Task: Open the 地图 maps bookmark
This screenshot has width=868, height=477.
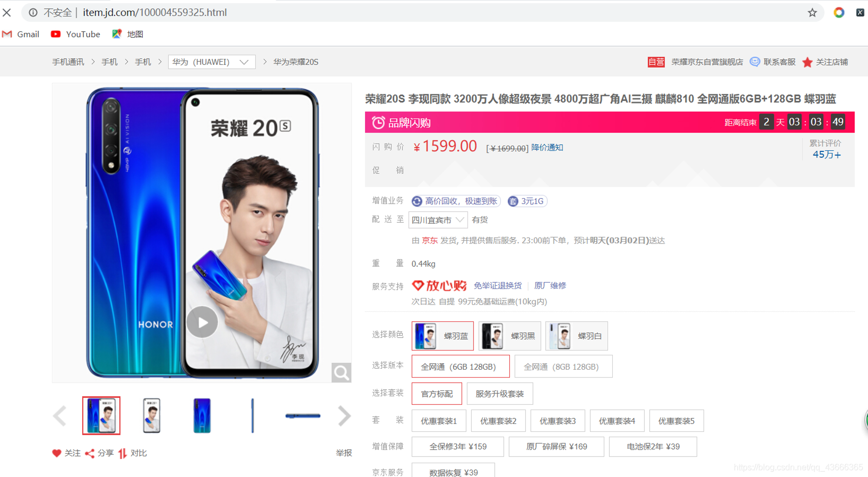Action: [x=128, y=34]
